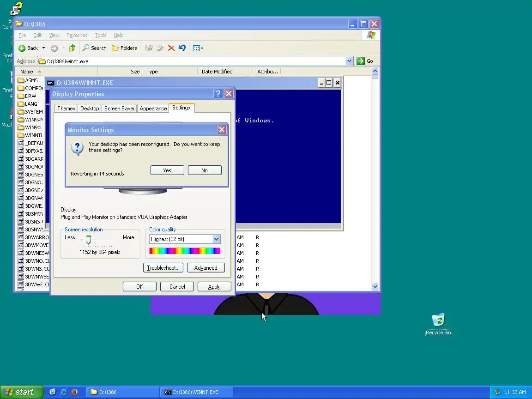The height and width of the screenshot is (399, 532).
Task: Open the View menu in Explorer
Action: tap(54, 35)
